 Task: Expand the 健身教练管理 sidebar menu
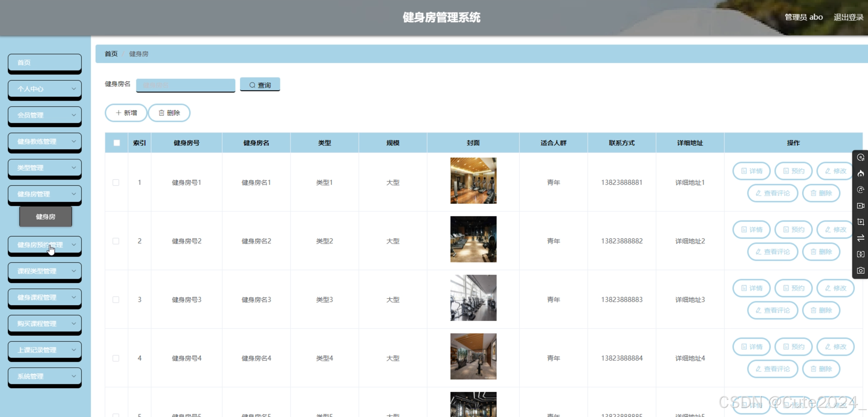point(45,141)
